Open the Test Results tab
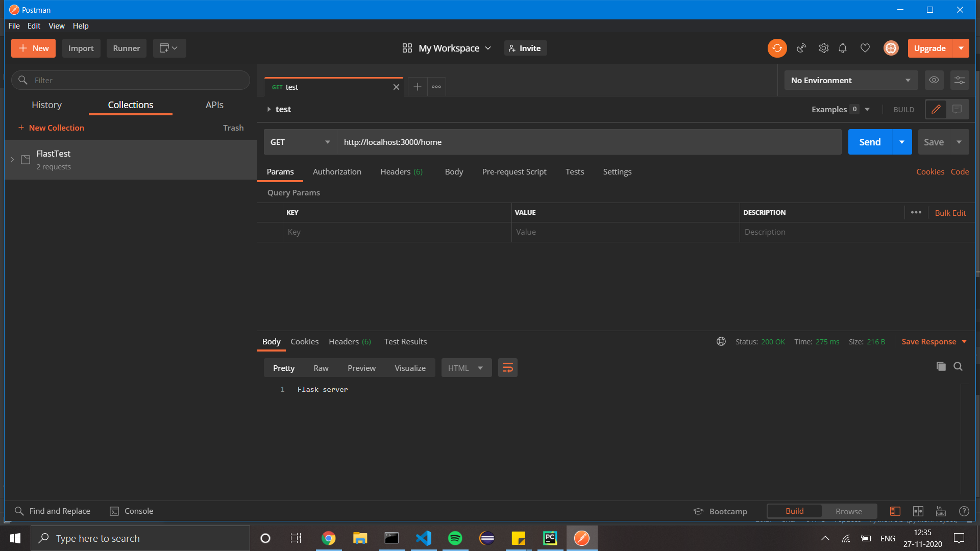The height and width of the screenshot is (551, 980). [405, 341]
